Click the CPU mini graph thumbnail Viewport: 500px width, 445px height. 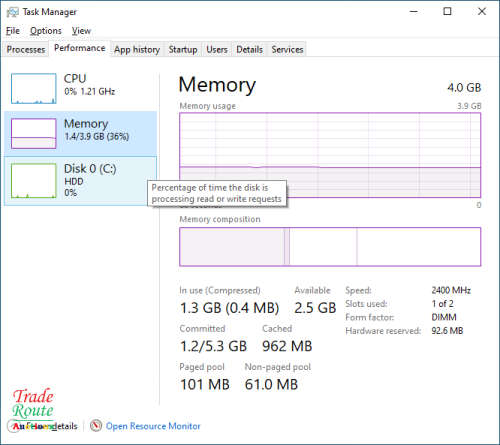pyautogui.click(x=33, y=89)
